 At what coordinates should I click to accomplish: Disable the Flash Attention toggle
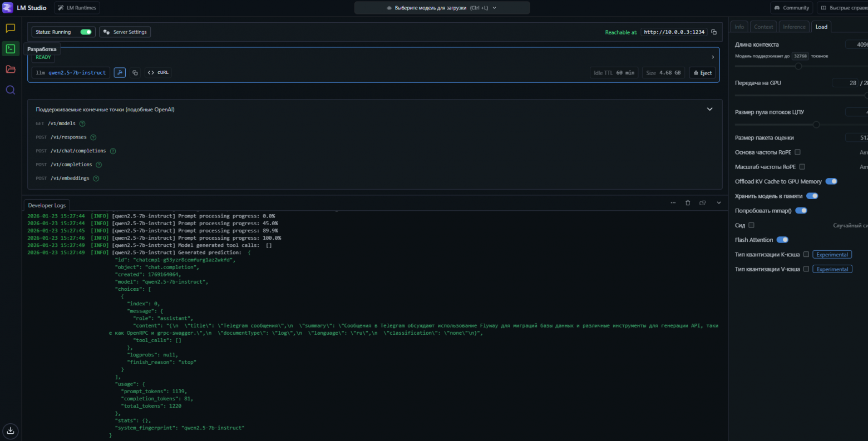point(782,240)
